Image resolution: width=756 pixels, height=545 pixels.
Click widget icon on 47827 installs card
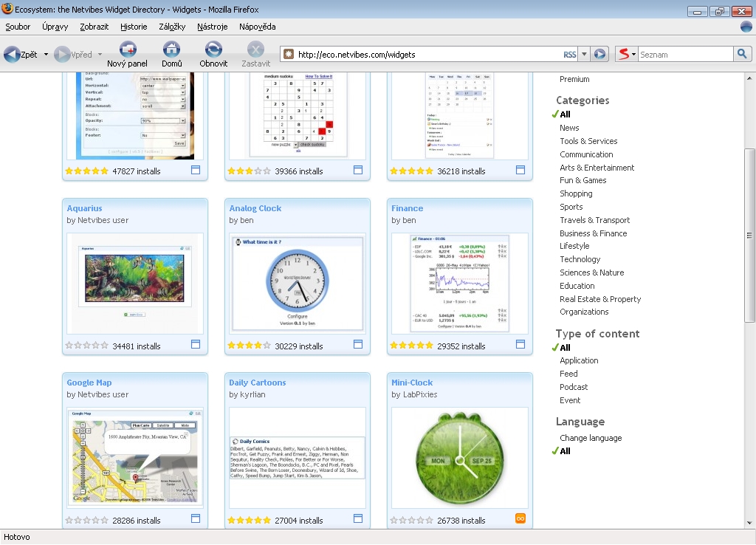(196, 170)
